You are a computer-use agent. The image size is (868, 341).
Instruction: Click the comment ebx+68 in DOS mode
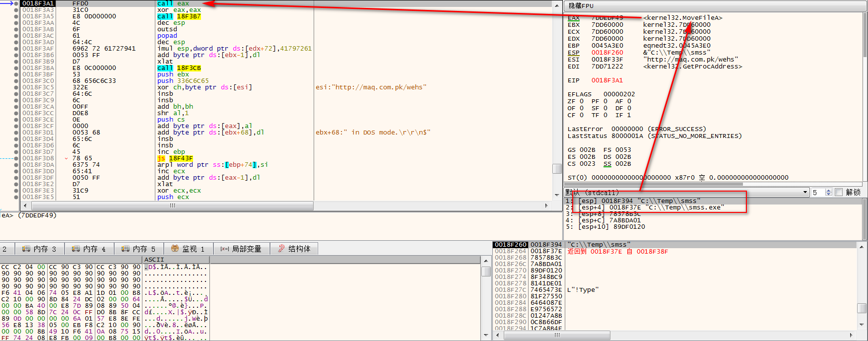(x=373, y=133)
